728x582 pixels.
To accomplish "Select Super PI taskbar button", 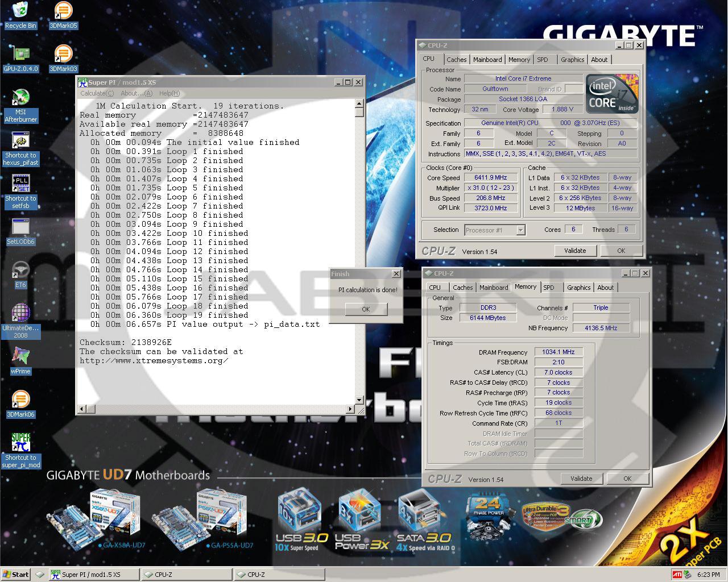I will click(94, 575).
